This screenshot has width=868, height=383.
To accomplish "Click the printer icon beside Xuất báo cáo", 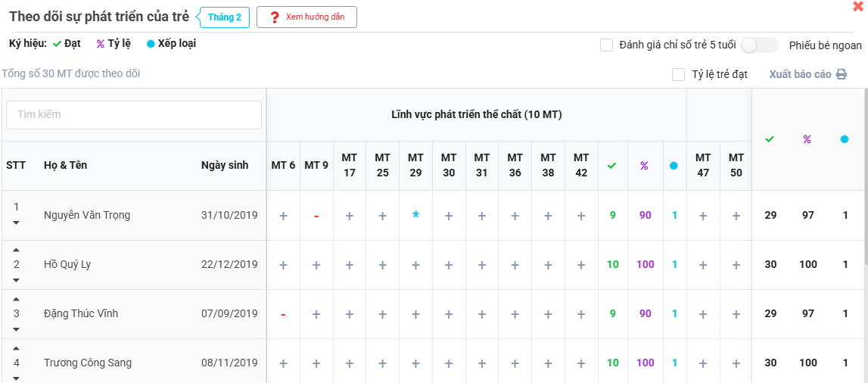I will 841,74.
